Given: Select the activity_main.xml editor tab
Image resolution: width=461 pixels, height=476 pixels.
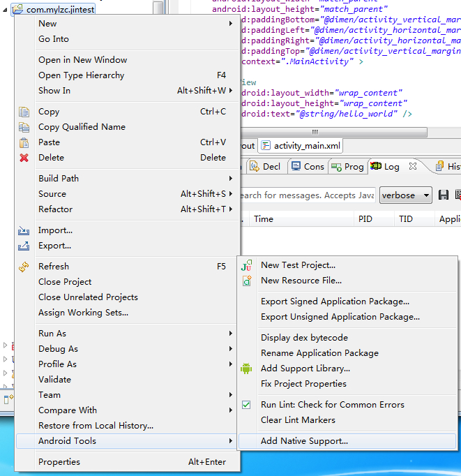Looking at the screenshot, I should point(301,146).
